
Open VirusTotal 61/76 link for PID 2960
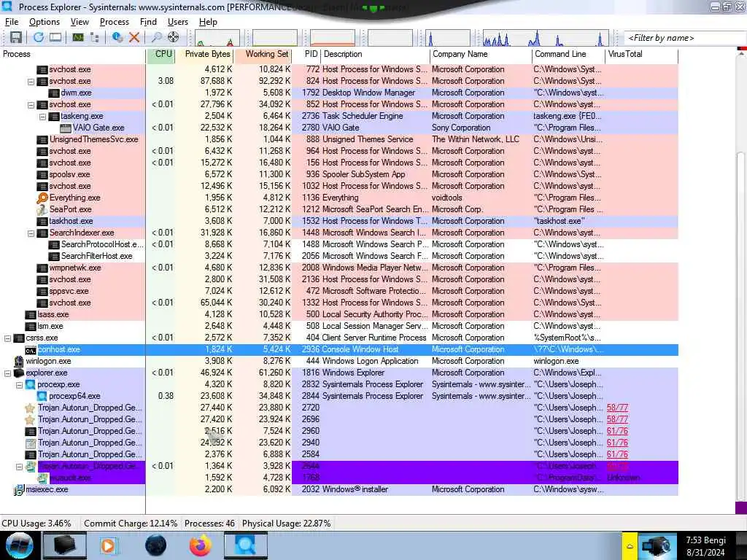tap(617, 431)
